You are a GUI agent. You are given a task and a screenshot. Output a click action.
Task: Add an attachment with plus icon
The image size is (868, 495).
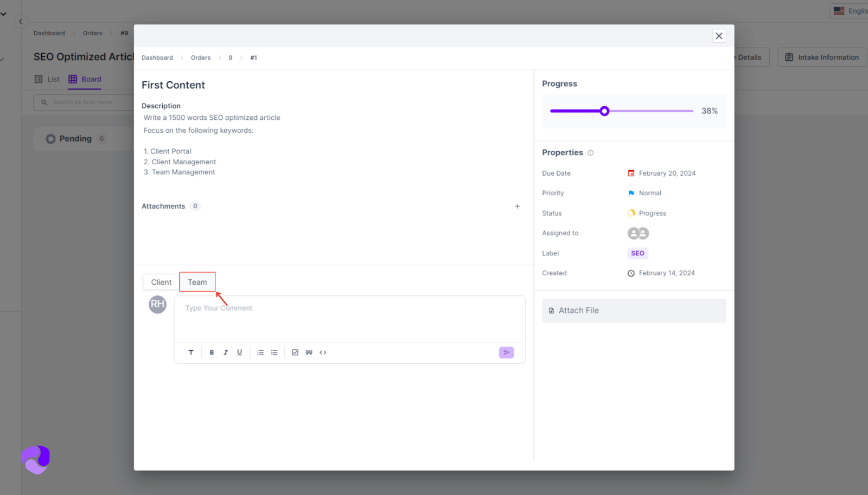click(517, 206)
